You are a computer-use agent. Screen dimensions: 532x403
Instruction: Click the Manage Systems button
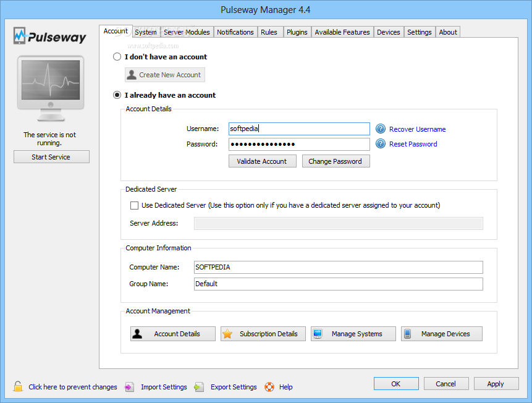(353, 334)
